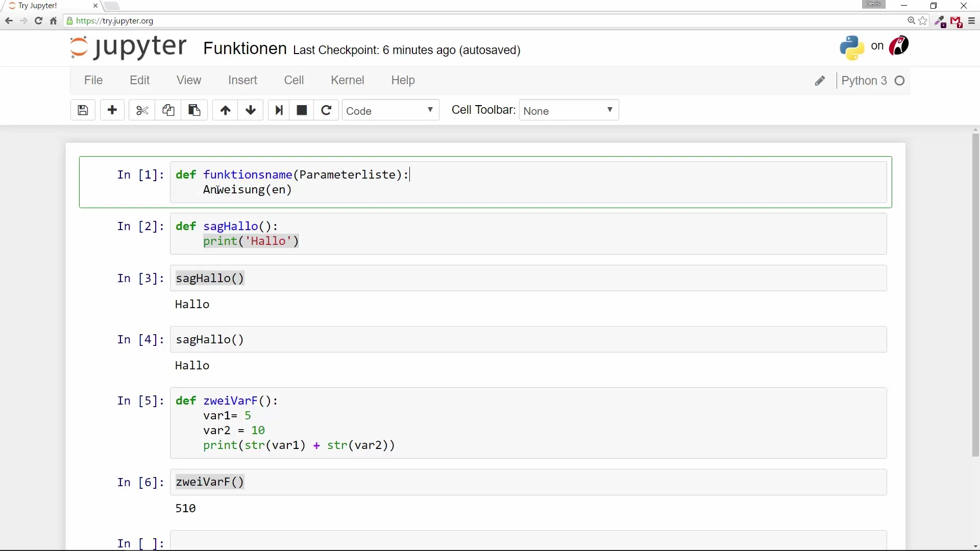Click cell In [3] containing sagHallo()

(528, 278)
